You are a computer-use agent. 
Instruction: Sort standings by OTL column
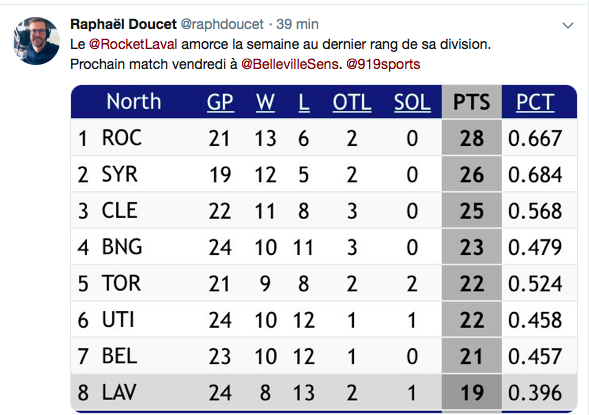coord(352,102)
